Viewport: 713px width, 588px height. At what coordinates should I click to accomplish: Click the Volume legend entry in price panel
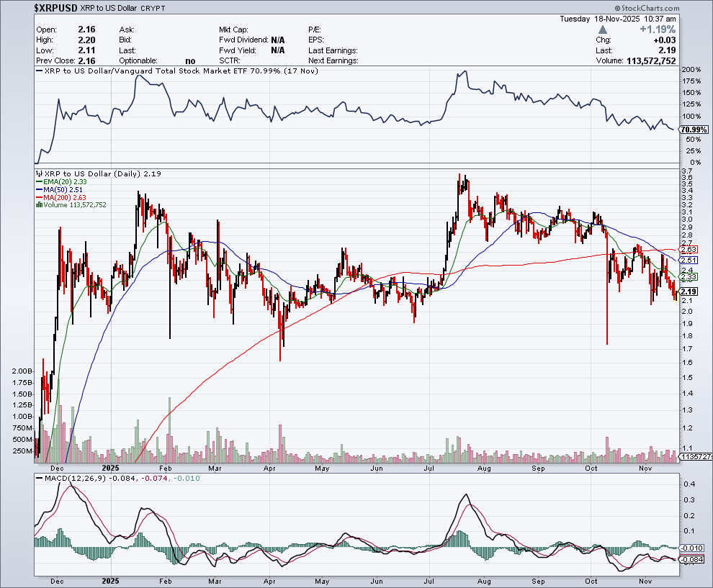coord(71,205)
